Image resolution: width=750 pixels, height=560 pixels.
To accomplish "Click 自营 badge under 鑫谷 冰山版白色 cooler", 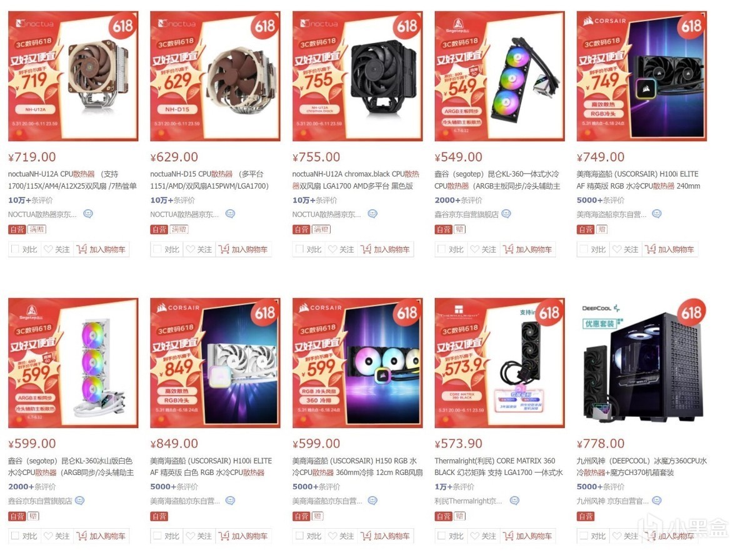I will [17, 516].
